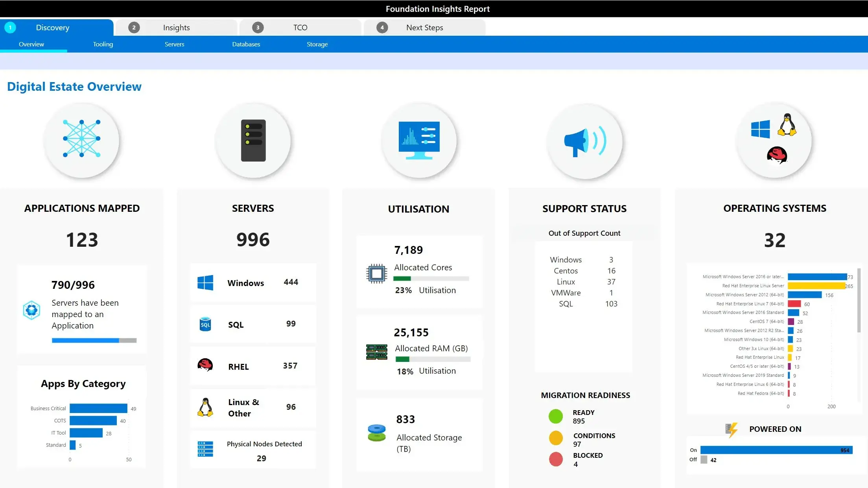Image resolution: width=868 pixels, height=488 pixels.
Task: Click the RHEL server count 357
Action: 290,366
